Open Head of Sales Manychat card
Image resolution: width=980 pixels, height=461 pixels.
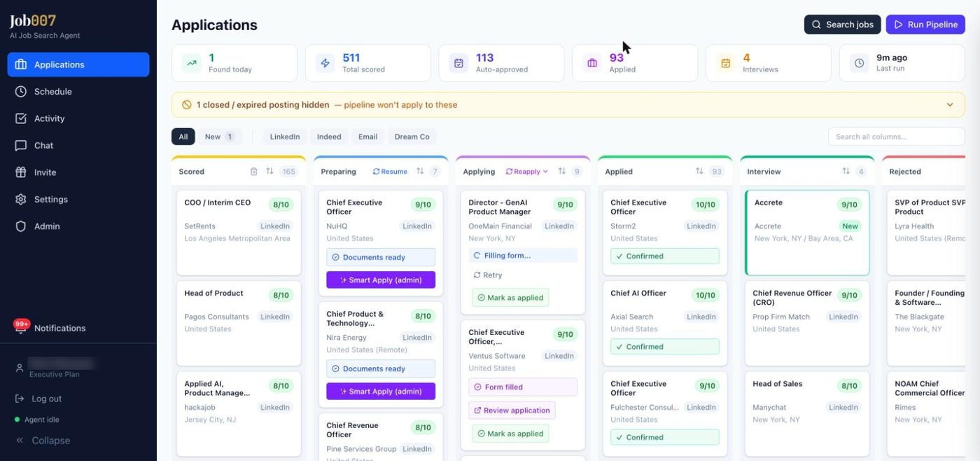(807, 413)
